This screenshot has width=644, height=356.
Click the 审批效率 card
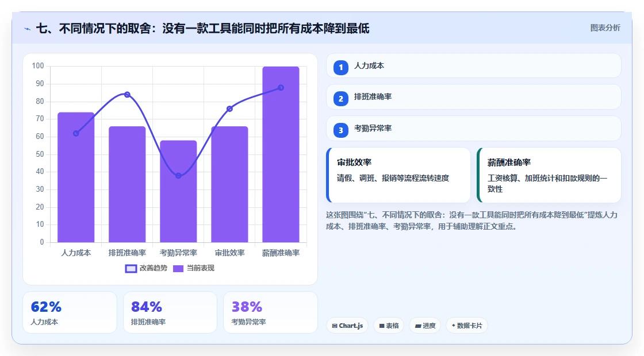coord(398,175)
